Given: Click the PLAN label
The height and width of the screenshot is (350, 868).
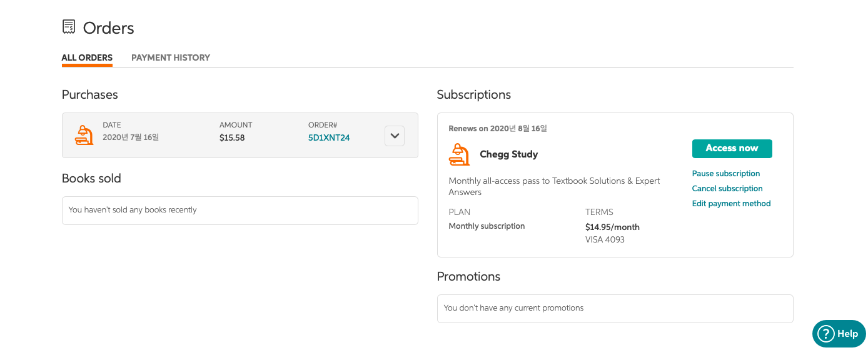Looking at the screenshot, I should (460, 212).
